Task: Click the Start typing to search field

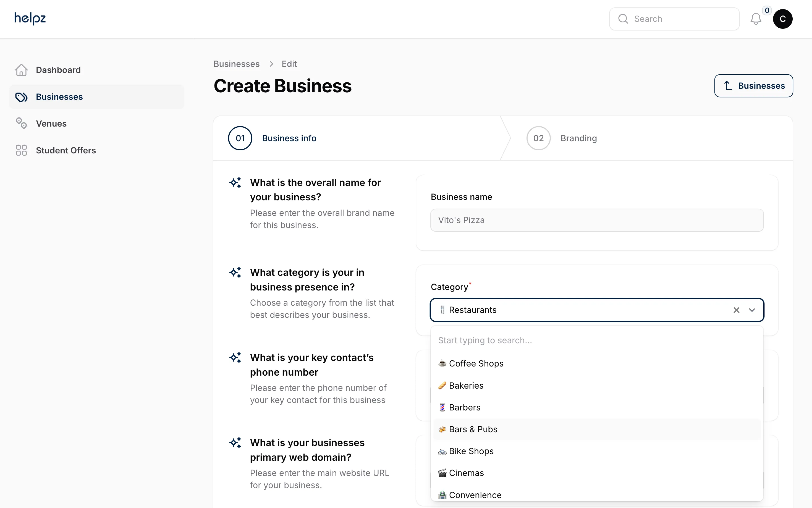Action: click(597, 340)
